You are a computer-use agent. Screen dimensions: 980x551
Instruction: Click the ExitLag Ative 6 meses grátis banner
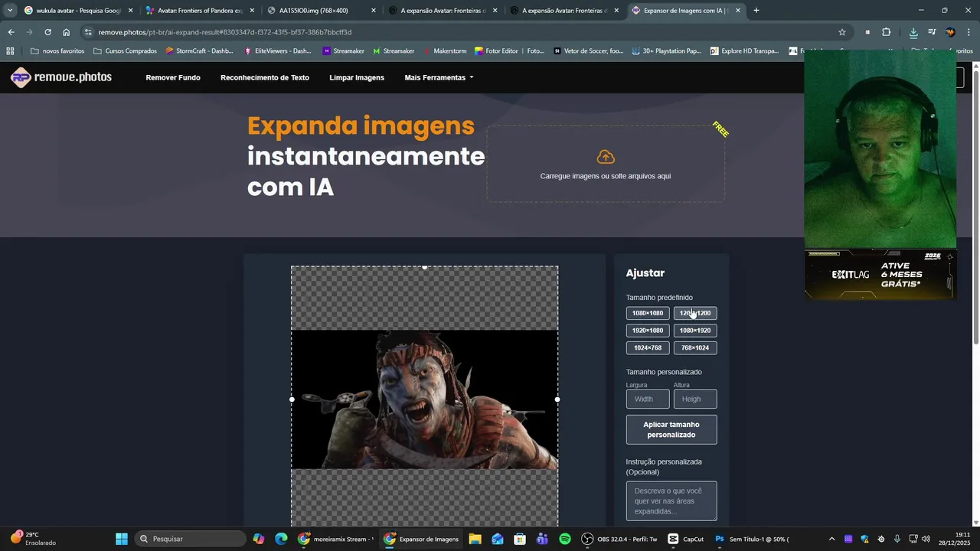click(880, 275)
